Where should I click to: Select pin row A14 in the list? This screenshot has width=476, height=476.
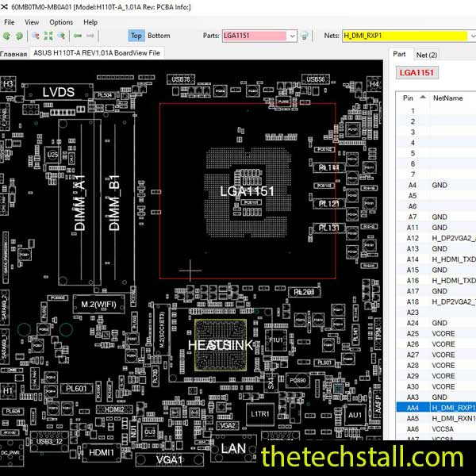(436, 259)
